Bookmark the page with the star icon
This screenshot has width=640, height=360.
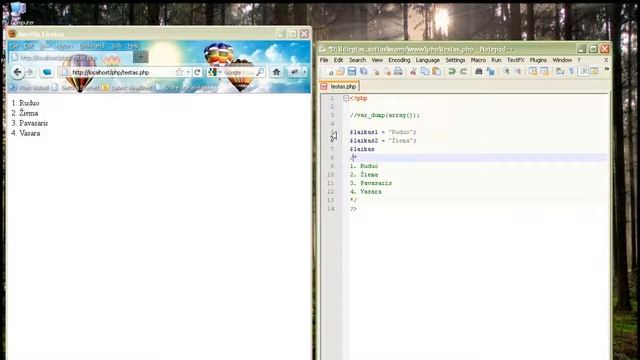pos(180,72)
